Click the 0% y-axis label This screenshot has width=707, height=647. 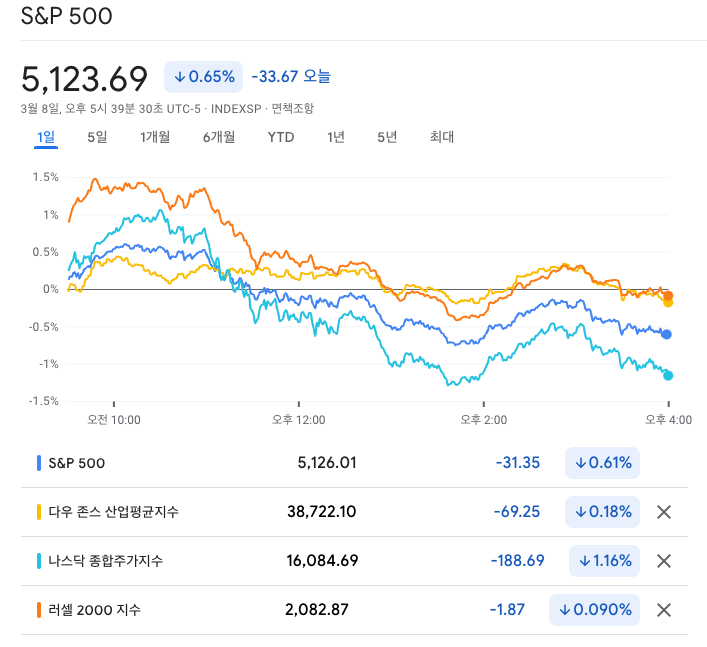tap(50, 289)
